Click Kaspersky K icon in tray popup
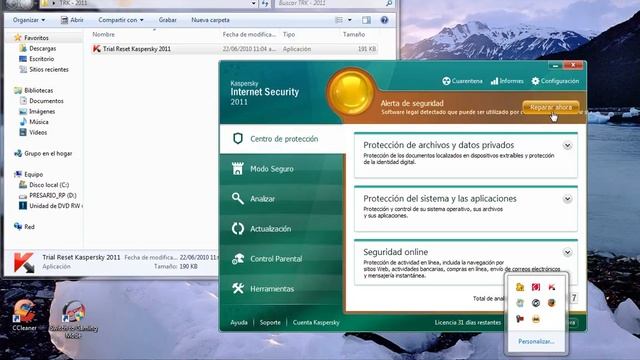This screenshot has width=640, height=360. coord(551,287)
